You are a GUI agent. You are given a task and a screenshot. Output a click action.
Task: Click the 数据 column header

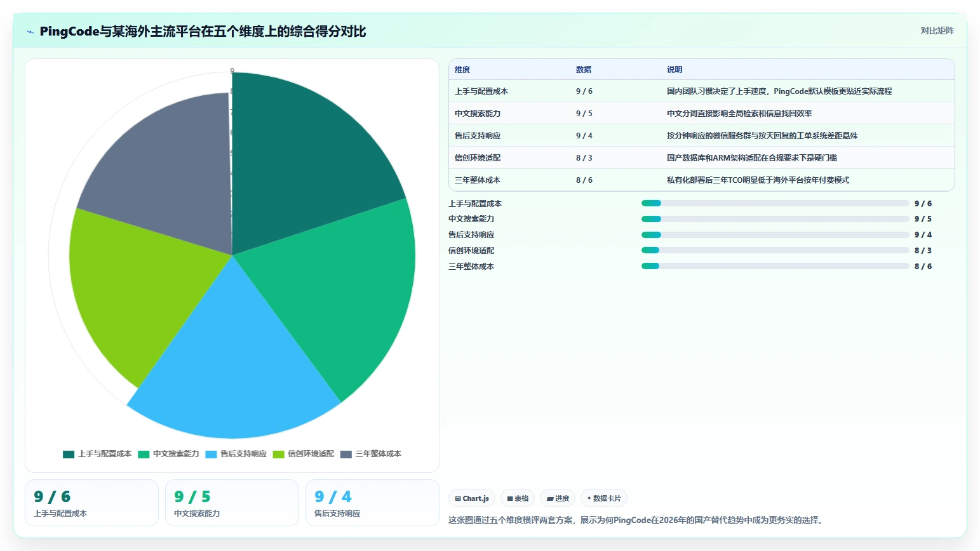584,70
